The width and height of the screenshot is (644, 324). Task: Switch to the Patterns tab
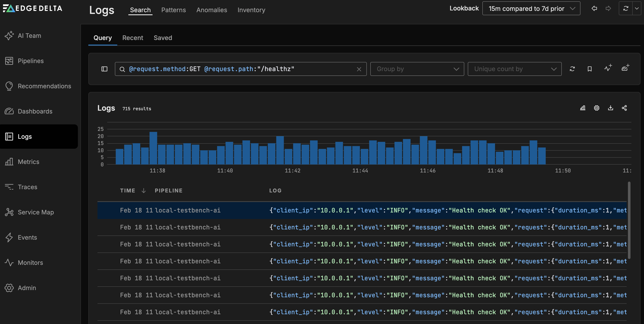point(173,10)
